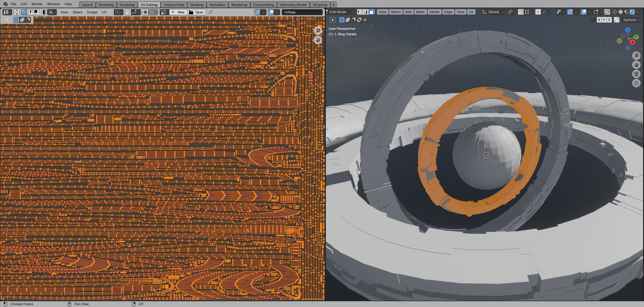Click the UVMap name field
Image resolution: width=644 pixels, height=307 pixels.
pyautogui.click(x=302, y=12)
